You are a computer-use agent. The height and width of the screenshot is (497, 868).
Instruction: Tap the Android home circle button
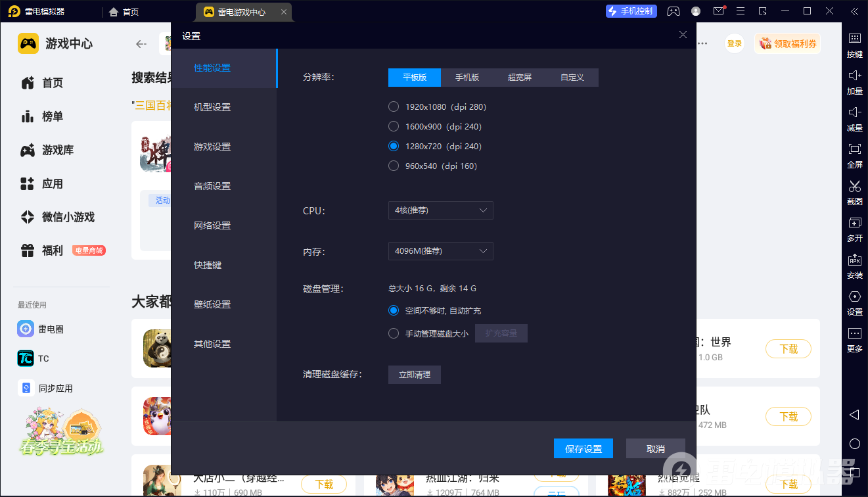click(854, 444)
